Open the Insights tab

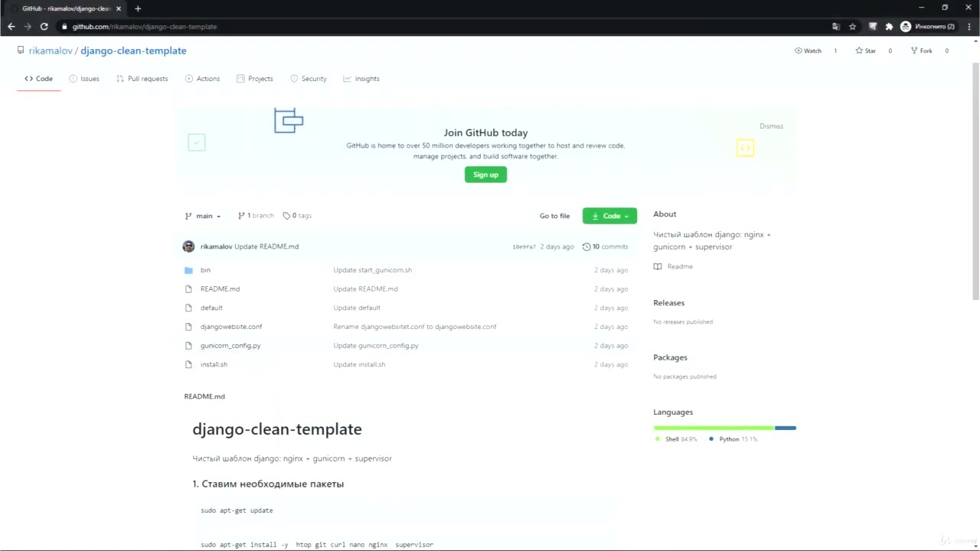coord(361,79)
